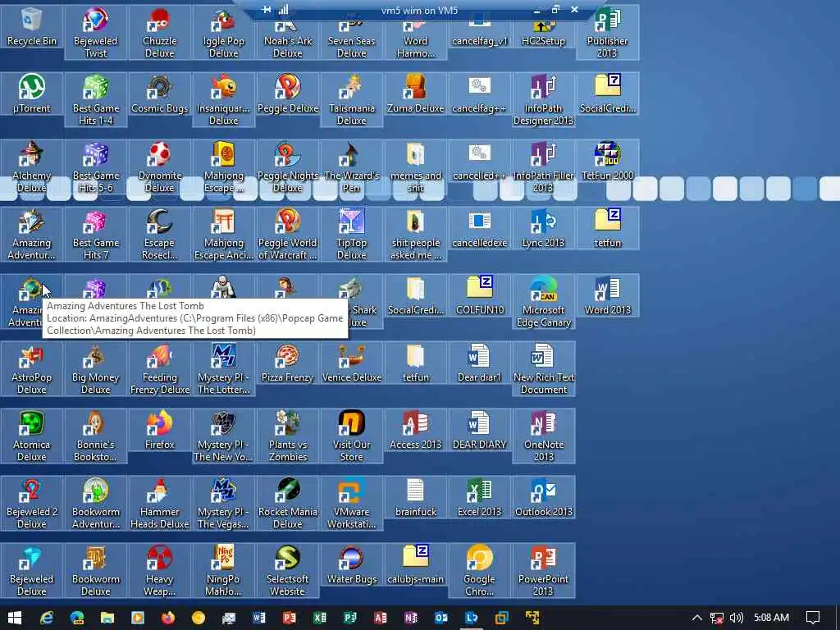This screenshot has width=840, height=630.
Task: Open the 5:08 AM clock
Action: pyautogui.click(x=771, y=618)
